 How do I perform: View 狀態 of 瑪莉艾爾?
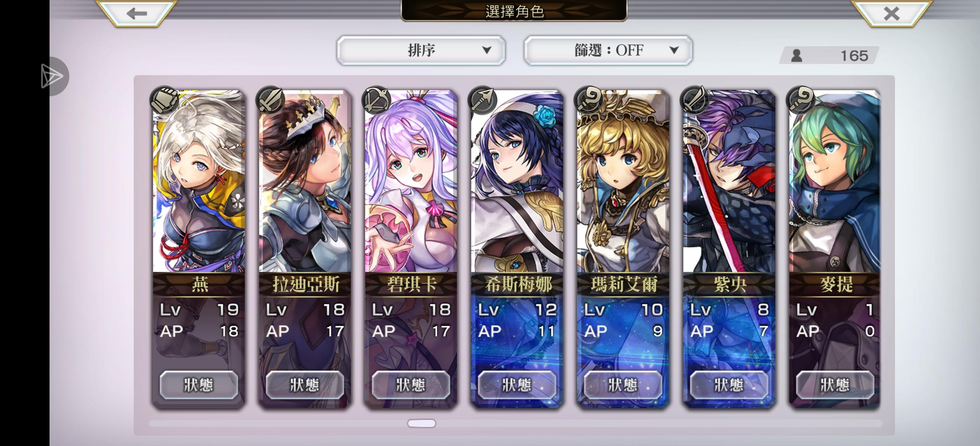tap(623, 385)
